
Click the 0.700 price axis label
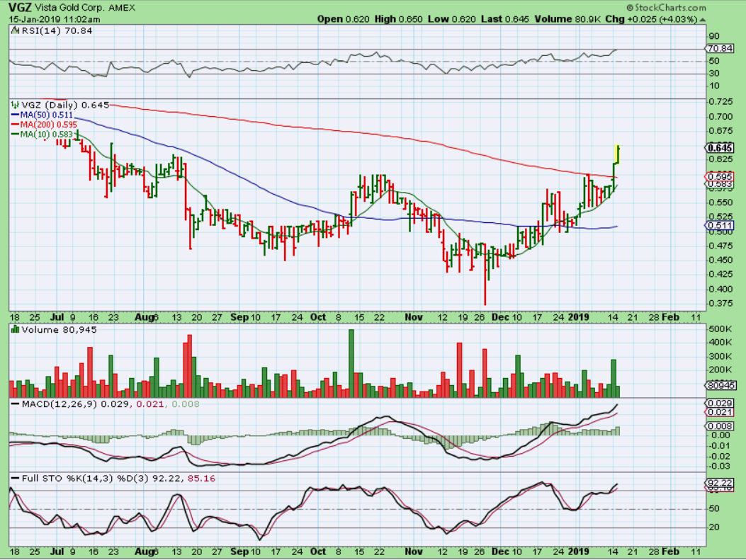(720, 117)
